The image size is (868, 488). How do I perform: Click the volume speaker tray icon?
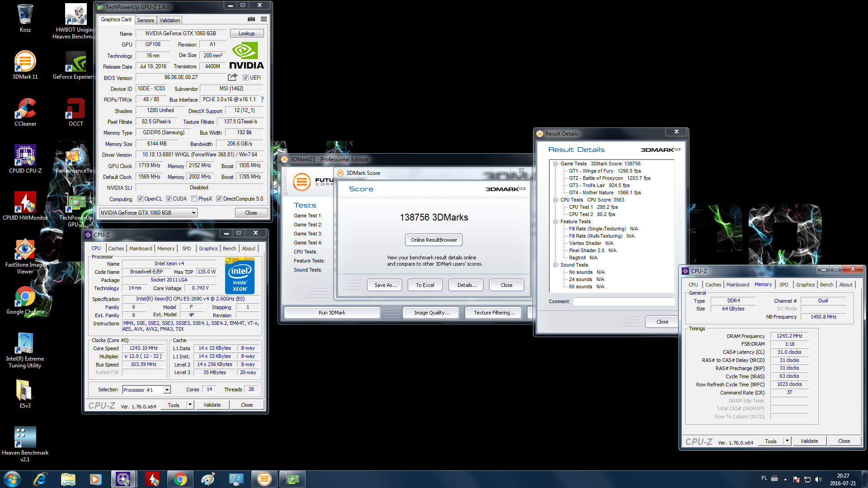(818, 479)
